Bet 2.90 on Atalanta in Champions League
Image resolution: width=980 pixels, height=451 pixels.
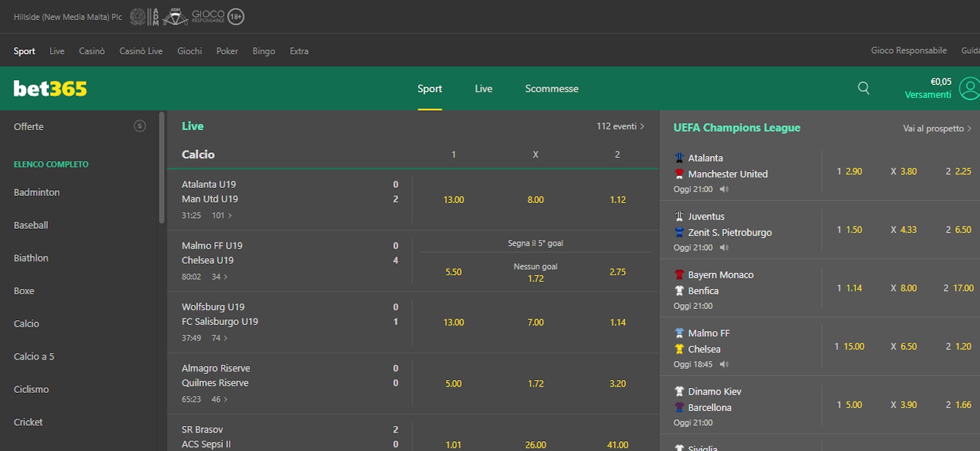[x=850, y=171]
